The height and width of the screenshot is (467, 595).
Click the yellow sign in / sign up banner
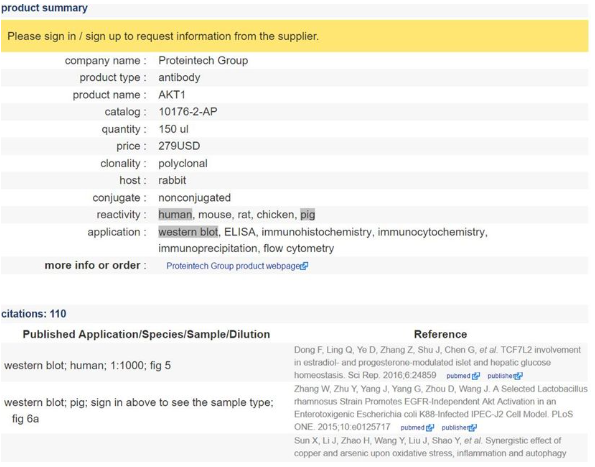pos(294,36)
